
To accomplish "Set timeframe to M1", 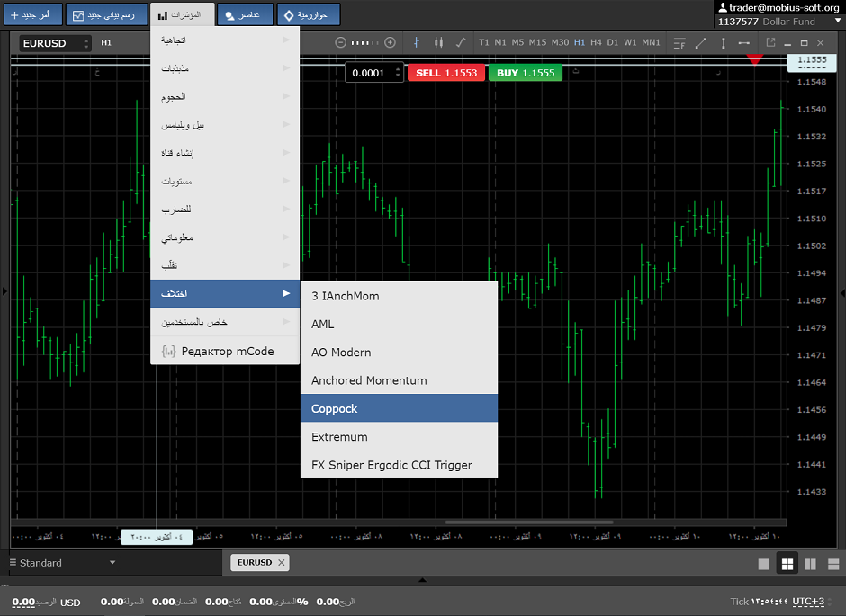I will [500, 42].
